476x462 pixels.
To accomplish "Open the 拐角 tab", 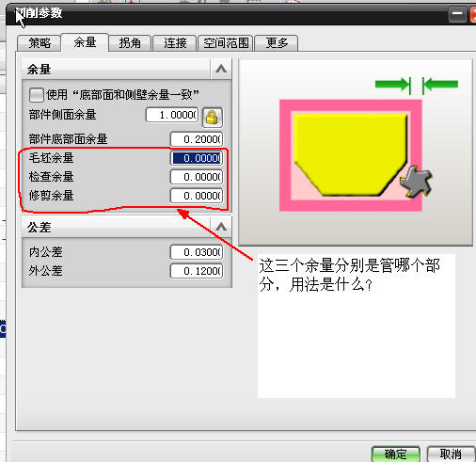I will tap(130, 43).
